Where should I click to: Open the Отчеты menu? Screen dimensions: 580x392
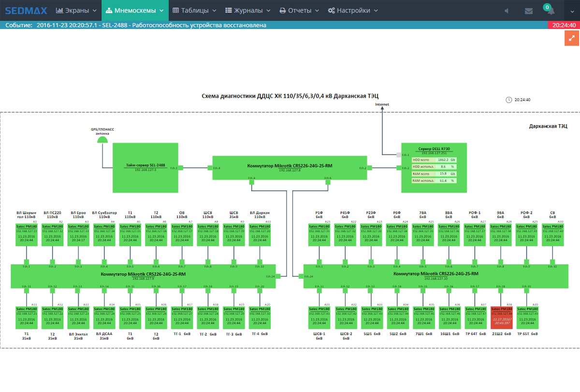click(x=300, y=10)
